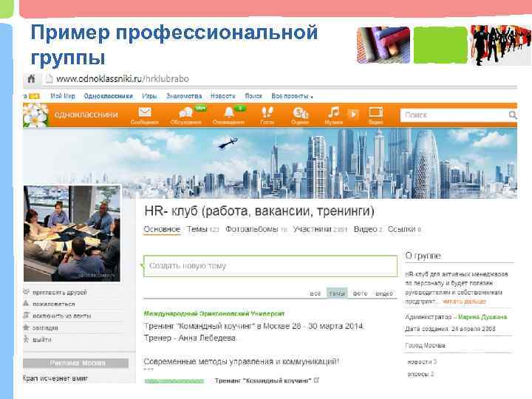Click the browser home icon
Image resolution: width=532 pixels, height=399 pixels.
pyautogui.click(x=31, y=79)
